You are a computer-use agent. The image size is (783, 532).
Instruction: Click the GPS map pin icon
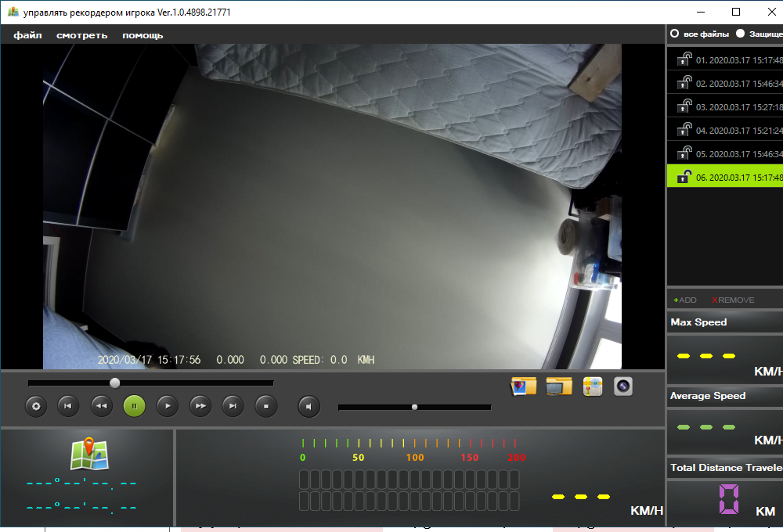pos(89,454)
